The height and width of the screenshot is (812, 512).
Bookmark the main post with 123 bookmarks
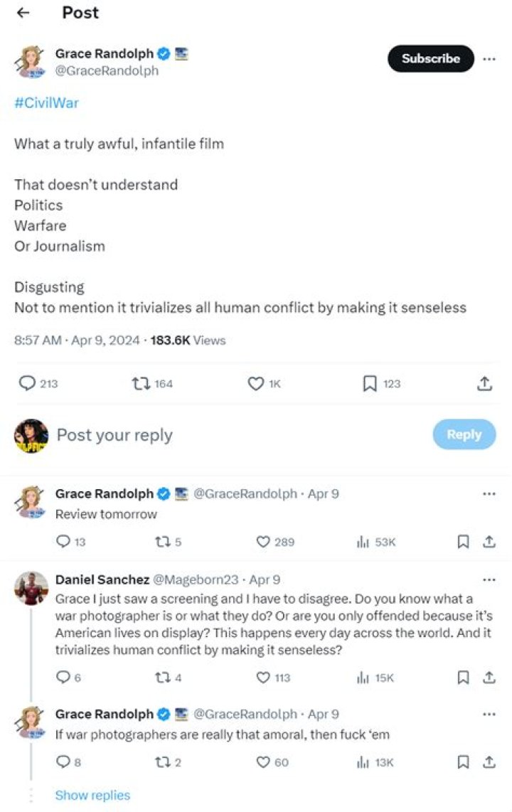(370, 383)
